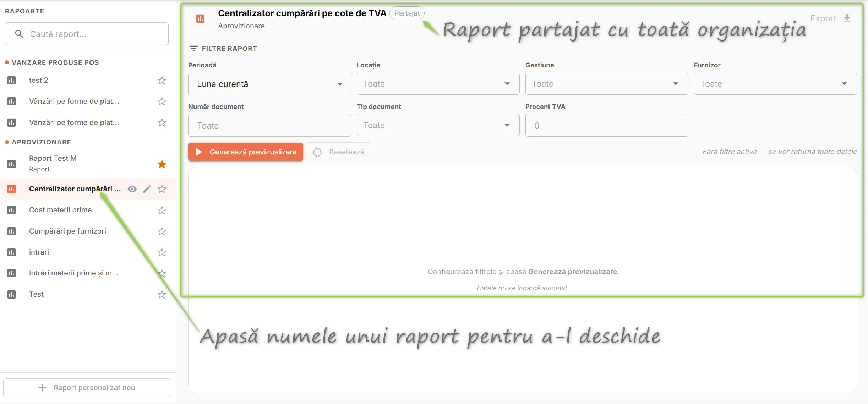The height and width of the screenshot is (404, 868).
Task: Open the Tip document dropdown
Action: click(x=438, y=125)
